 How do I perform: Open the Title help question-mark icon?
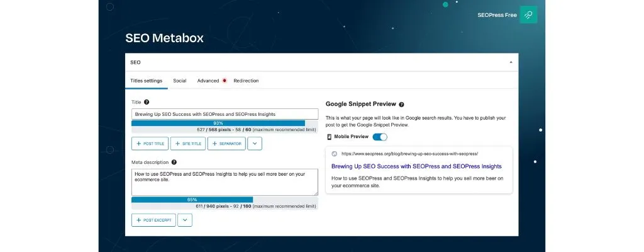[147, 102]
